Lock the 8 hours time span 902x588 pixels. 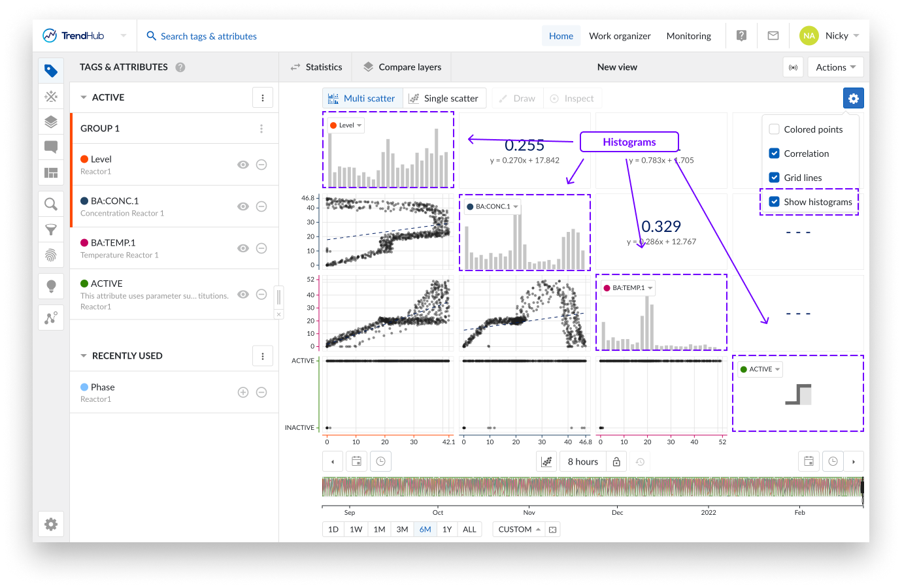[x=616, y=462]
